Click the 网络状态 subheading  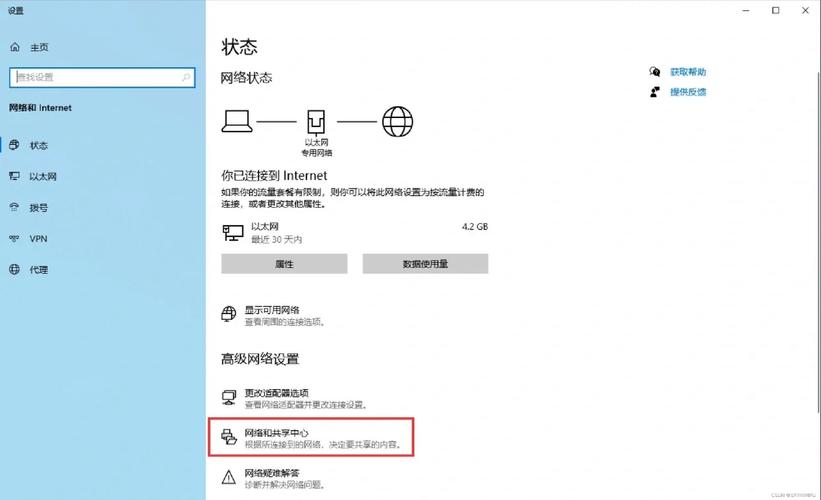pyautogui.click(x=246, y=78)
